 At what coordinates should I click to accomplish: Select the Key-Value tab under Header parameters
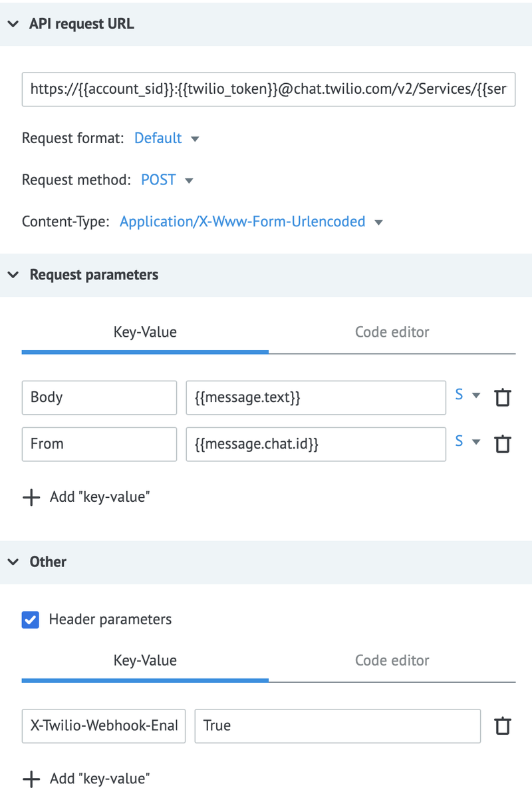(x=145, y=660)
